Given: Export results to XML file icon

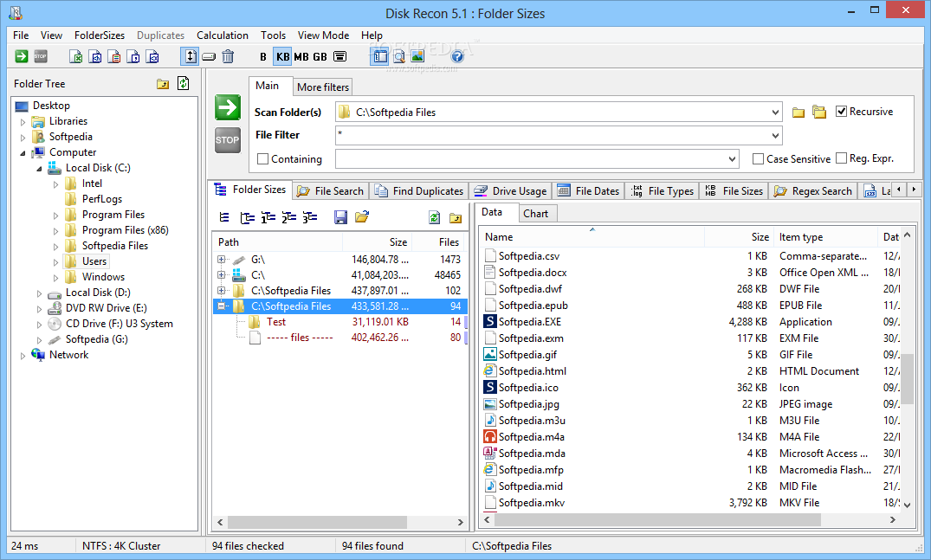Looking at the screenshot, I should click(153, 56).
